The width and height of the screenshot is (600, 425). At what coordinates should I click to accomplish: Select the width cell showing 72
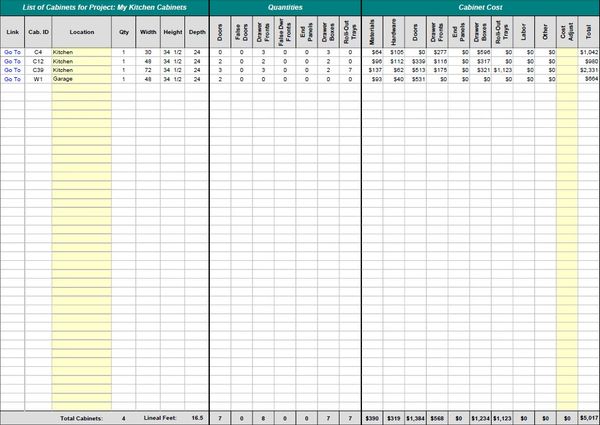147,69
